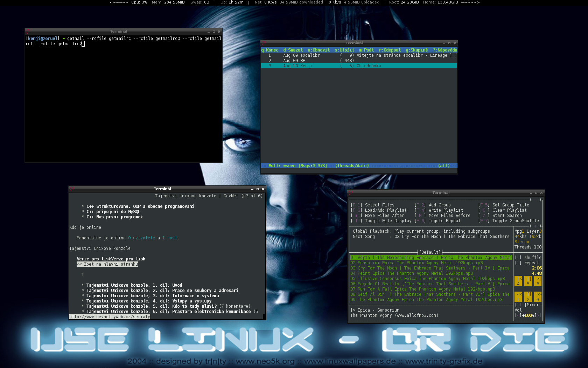Screen dimensions: 588x368
Task: Select Mutt message 1 from eXcalibr
Action: (359, 55)
